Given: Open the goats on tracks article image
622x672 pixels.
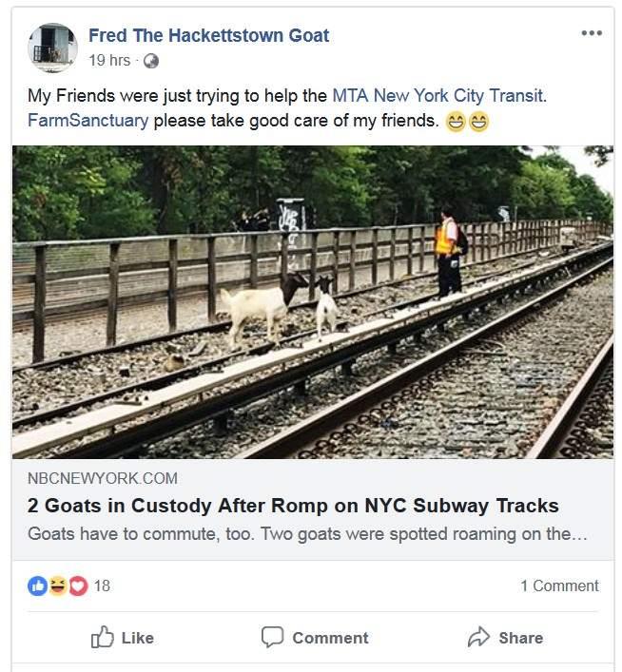Looking at the screenshot, I should coord(313,302).
